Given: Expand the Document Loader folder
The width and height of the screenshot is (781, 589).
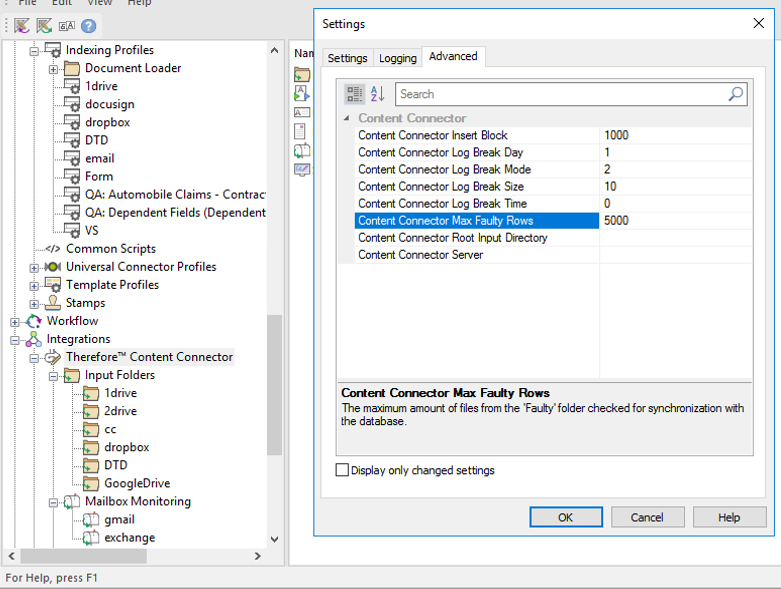Looking at the screenshot, I should click(x=53, y=69).
